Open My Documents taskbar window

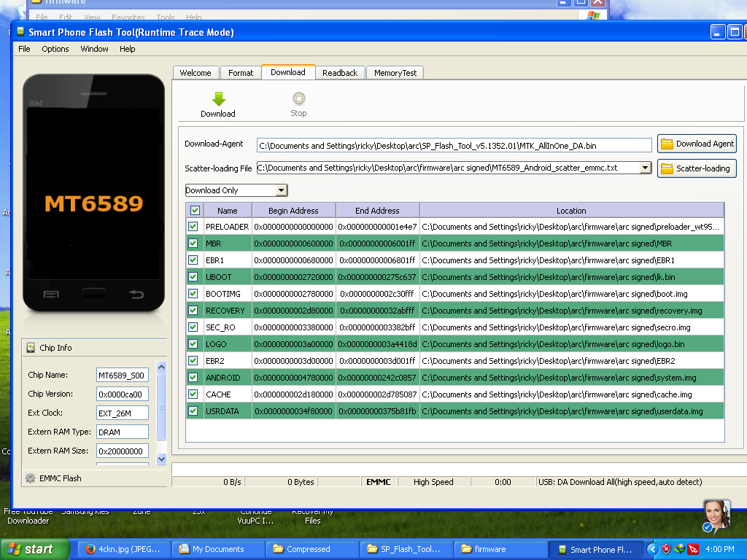(x=217, y=549)
